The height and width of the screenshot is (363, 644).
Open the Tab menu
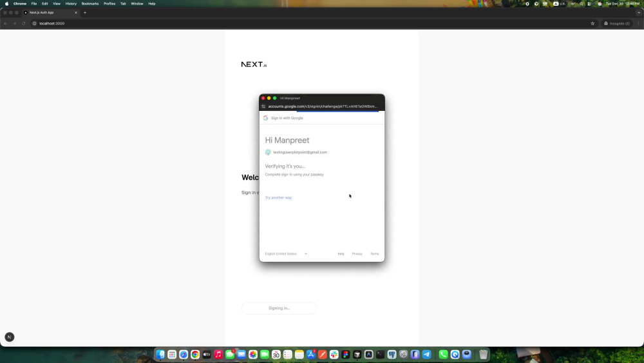(123, 4)
